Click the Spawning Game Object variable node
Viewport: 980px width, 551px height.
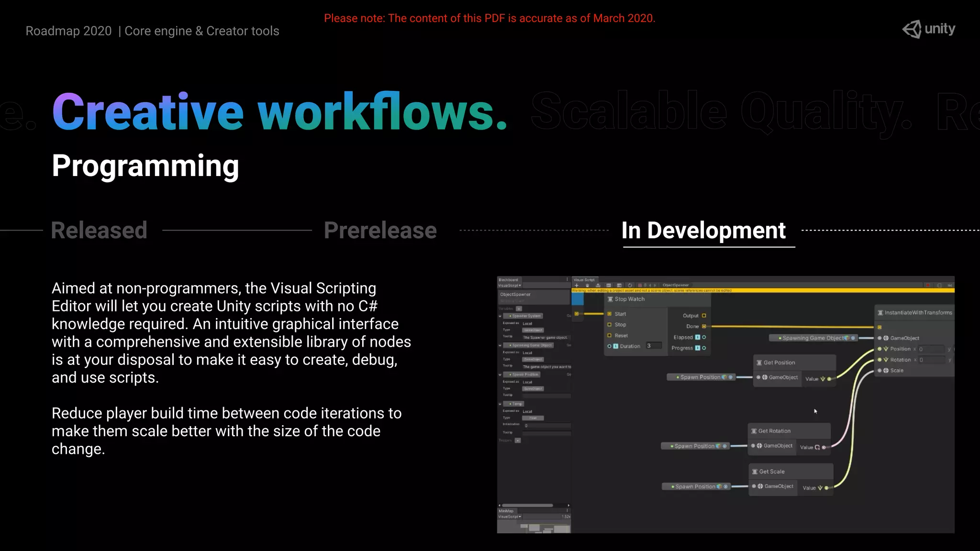[x=813, y=338]
